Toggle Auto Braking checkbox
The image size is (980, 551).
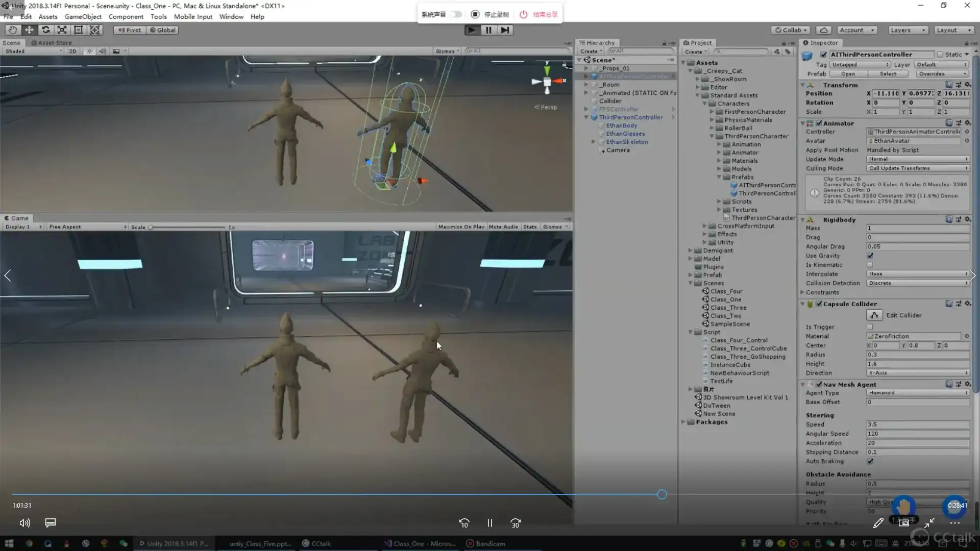(870, 461)
